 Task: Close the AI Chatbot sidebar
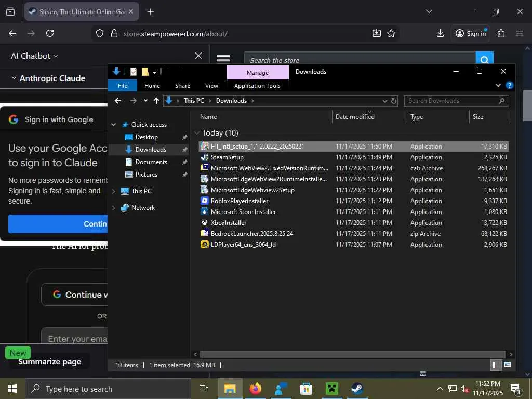click(198, 56)
